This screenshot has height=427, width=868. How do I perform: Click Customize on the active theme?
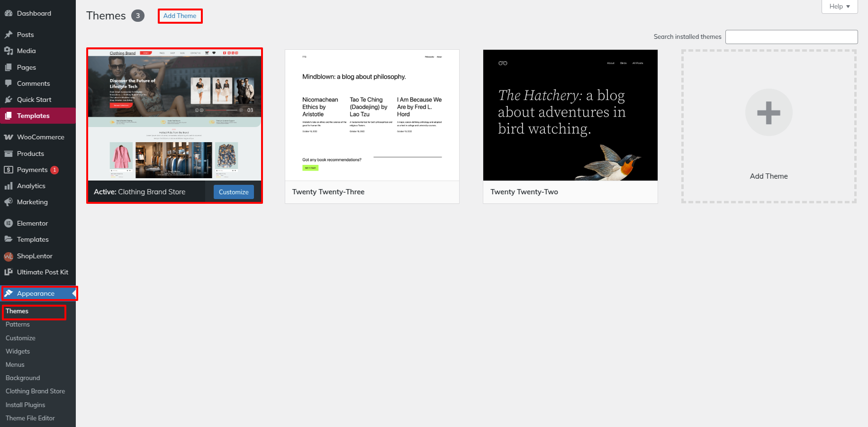(234, 192)
